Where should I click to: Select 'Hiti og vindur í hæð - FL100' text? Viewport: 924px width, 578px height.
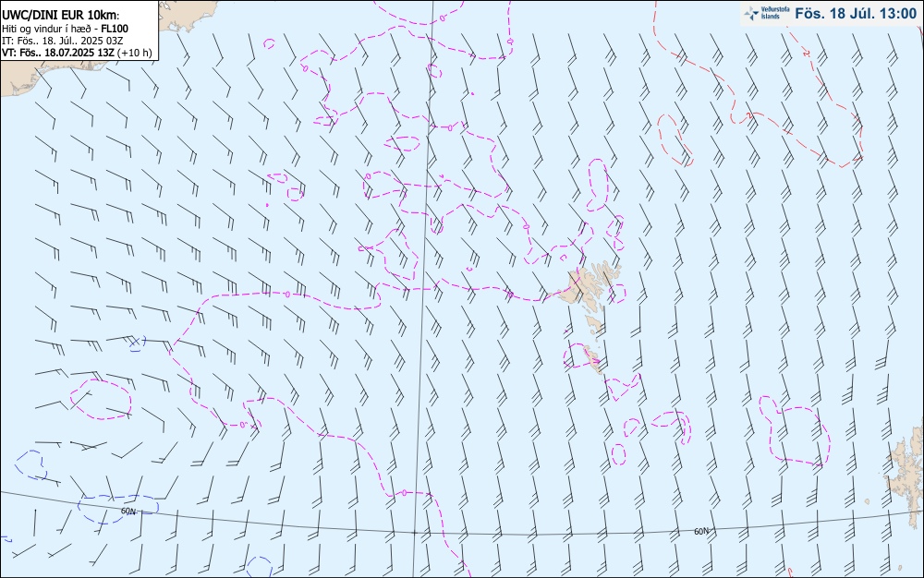65,29
